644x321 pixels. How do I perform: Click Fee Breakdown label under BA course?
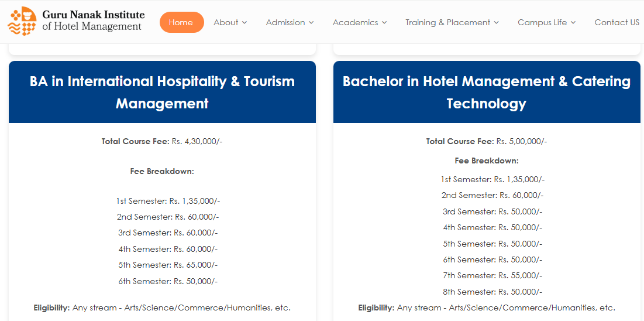click(162, 171)
